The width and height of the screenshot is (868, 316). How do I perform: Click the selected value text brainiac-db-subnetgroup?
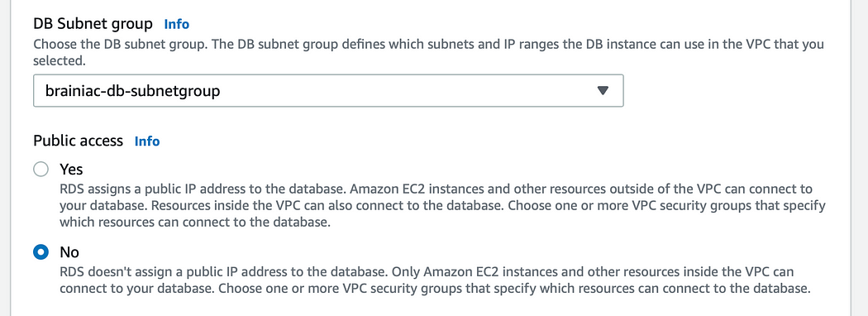pyautogui.click(x=133, y=90)
